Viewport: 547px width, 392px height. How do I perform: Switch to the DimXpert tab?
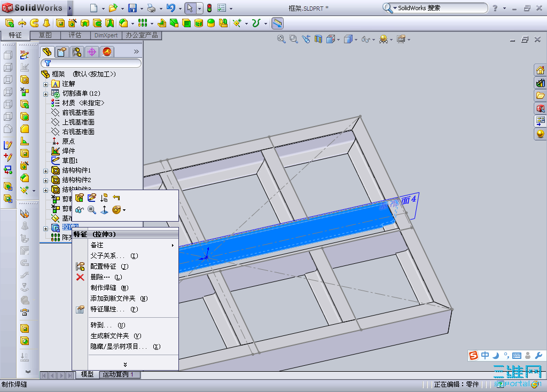point(106,35)
